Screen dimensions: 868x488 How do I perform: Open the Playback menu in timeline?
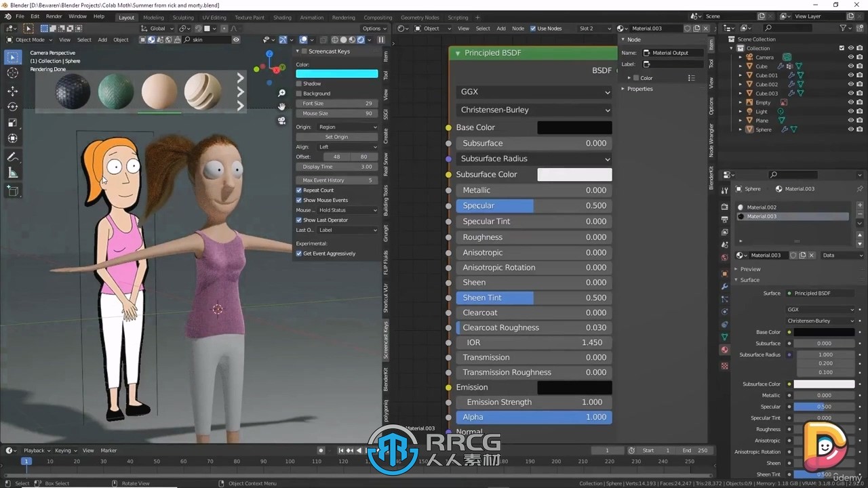(37, 450)
